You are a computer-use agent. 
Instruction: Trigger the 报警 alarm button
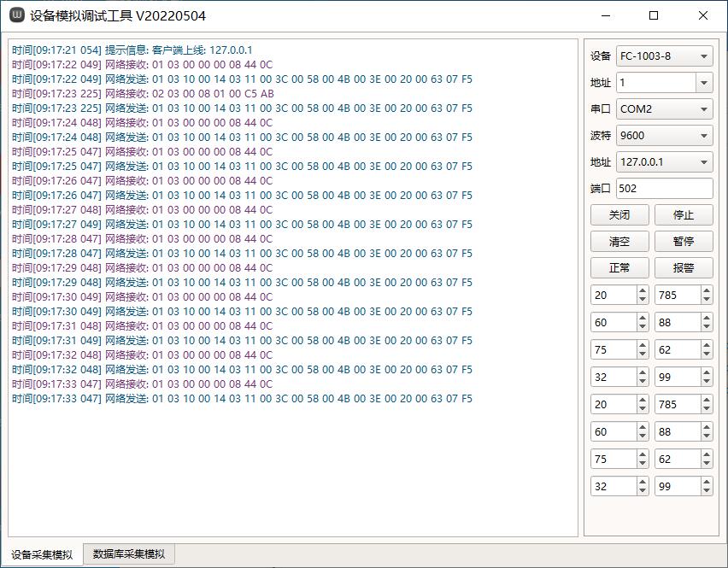click(x=683, y=268)
